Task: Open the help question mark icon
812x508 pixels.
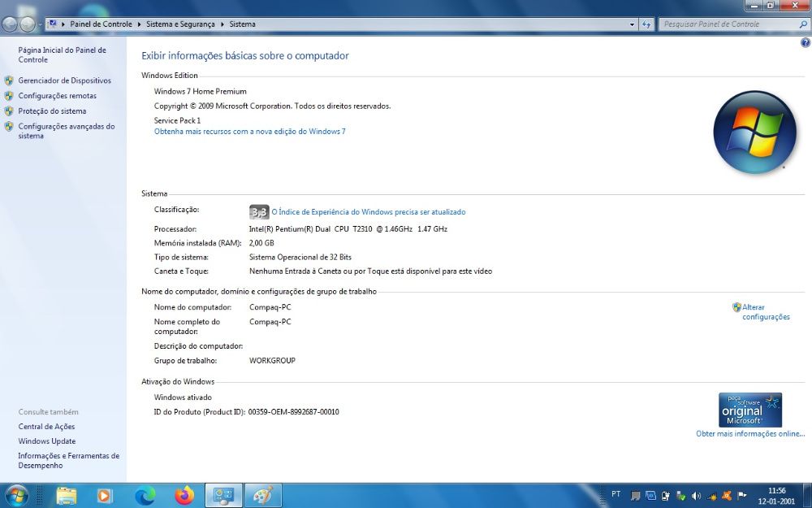Action: (x=806, y=43)
